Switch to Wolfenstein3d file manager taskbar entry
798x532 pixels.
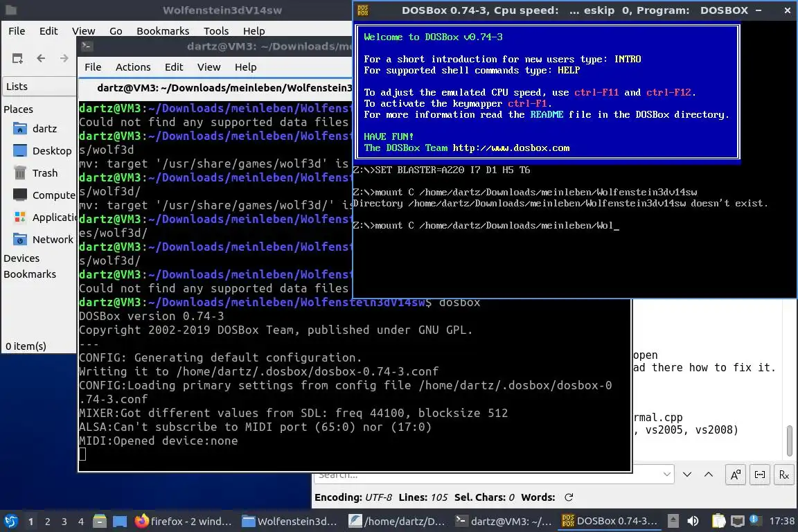(290, 522)
